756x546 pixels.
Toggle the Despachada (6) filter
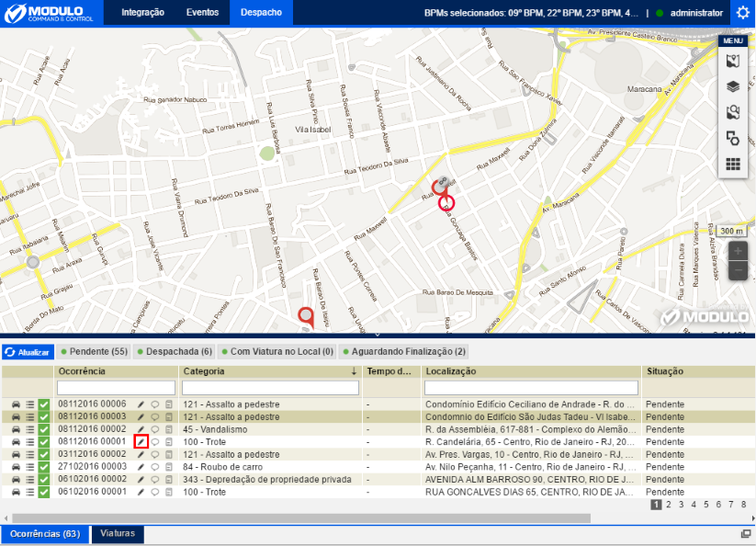pyautogui.click(x=174, y=352)
